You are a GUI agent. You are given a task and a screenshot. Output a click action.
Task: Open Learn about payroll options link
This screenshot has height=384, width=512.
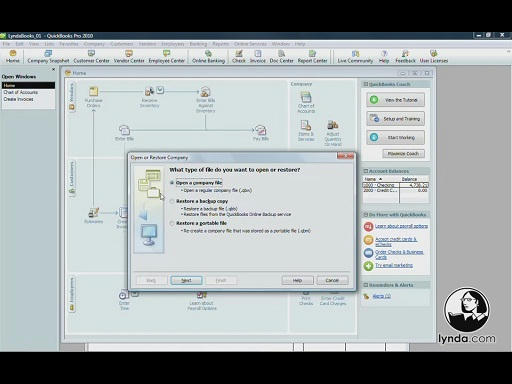point(401,226)
